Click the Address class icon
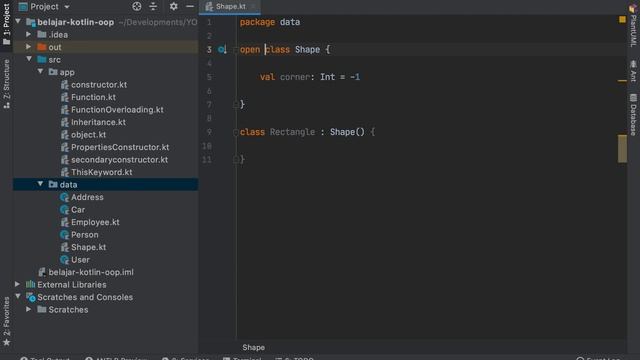The image size is (640, 360). (64, 197)
